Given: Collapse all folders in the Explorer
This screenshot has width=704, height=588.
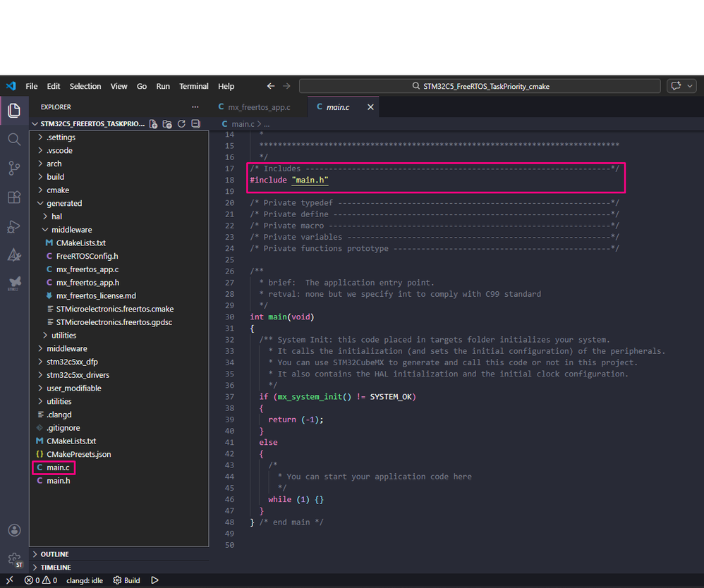Looking at the screenshot, I should pyautogui.click(x=196, y=124).
